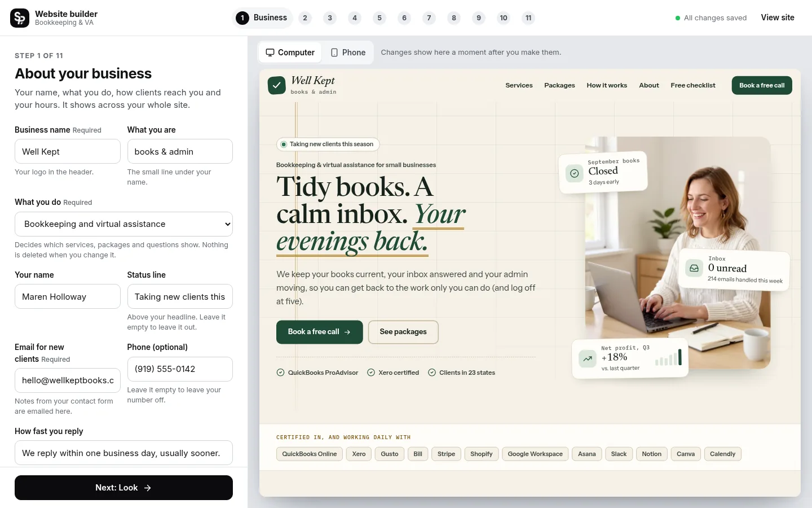This screenshot has height=508, width=812.
Task: Click the arrow inside Next: Look button
Action: (148, 488)
